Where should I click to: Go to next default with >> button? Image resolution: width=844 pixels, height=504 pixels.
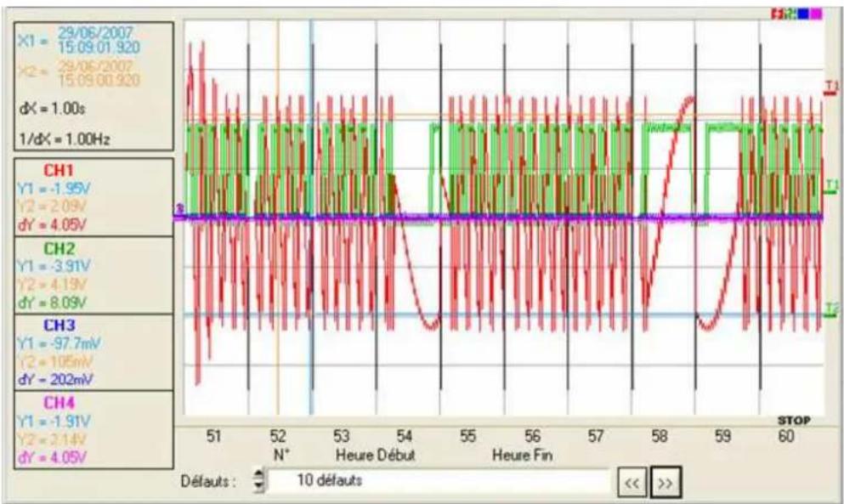666,483
